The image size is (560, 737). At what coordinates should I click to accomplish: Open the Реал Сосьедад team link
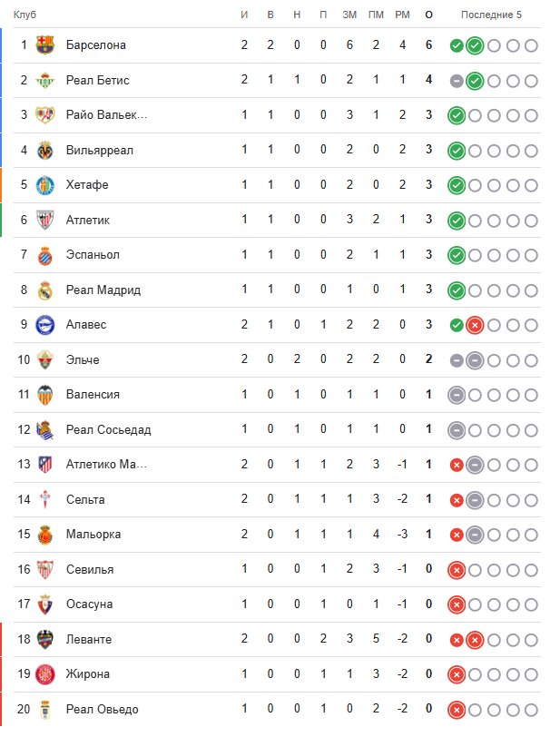point(108,430)
